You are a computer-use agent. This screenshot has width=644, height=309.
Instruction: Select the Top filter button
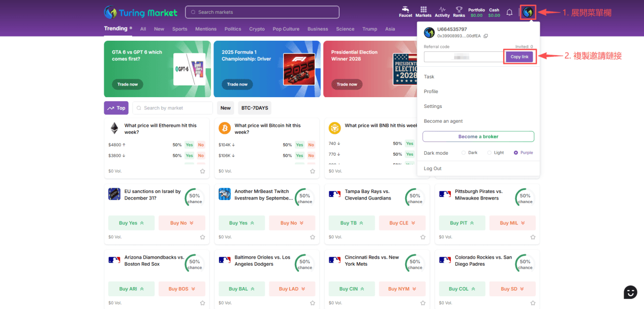(x=116, y=108)
